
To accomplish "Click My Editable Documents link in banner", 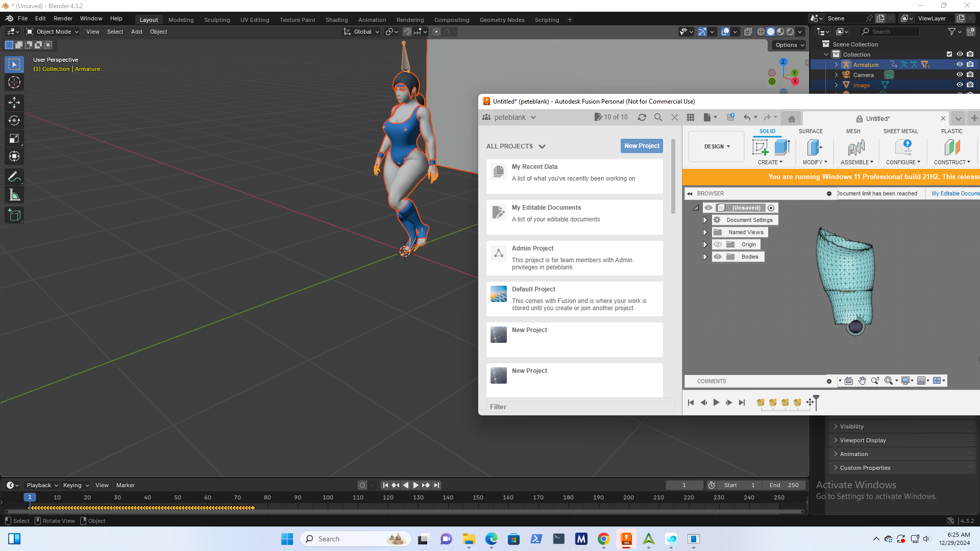I will point(955,193).
